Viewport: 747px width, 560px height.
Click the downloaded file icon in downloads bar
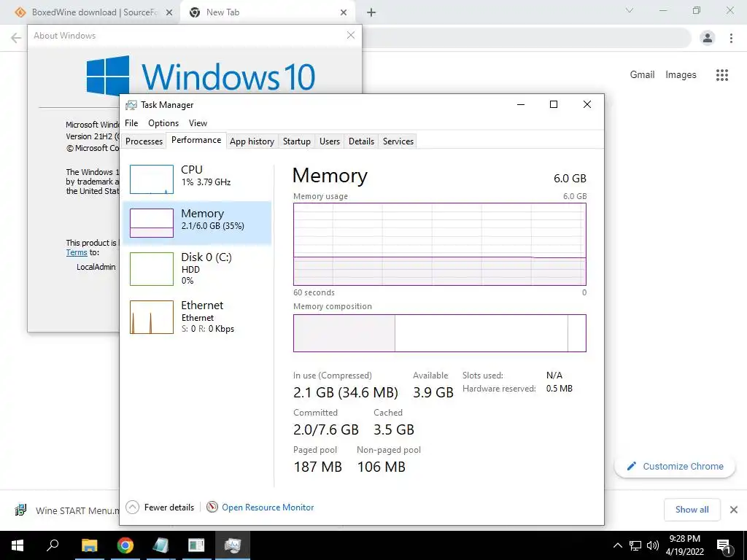[20, 510]
